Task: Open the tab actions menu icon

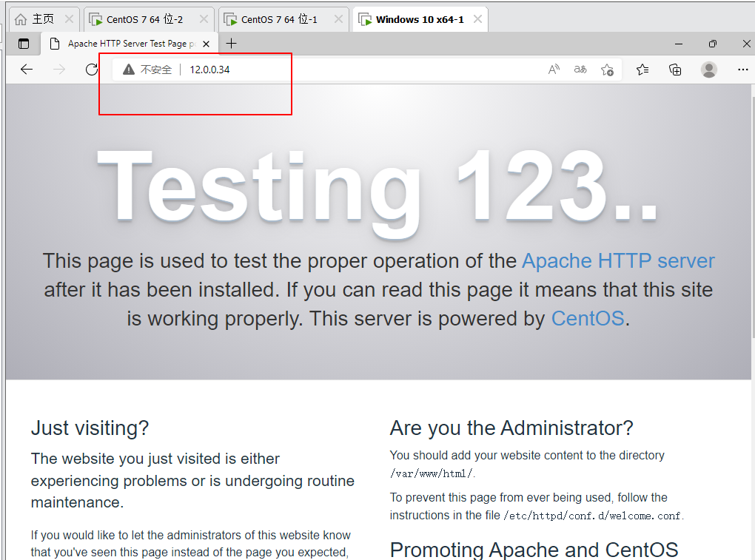Action: (24, 44)
